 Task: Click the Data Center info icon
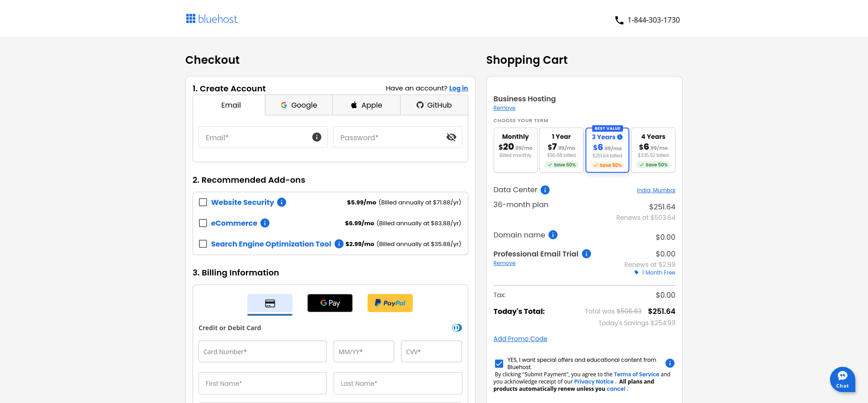tap(545, 190)
